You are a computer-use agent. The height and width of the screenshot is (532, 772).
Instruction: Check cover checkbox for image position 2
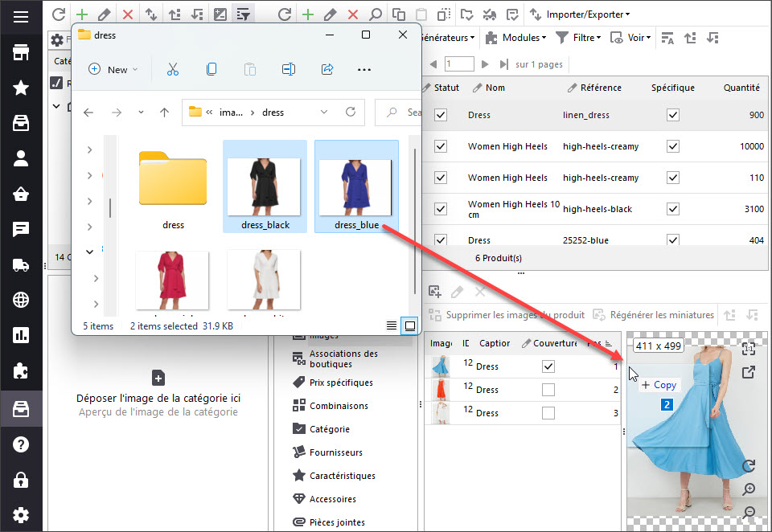tap(548, 390)
